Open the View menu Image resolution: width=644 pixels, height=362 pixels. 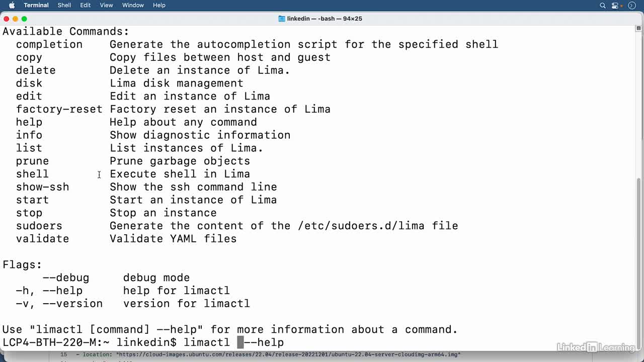(106, 5)
